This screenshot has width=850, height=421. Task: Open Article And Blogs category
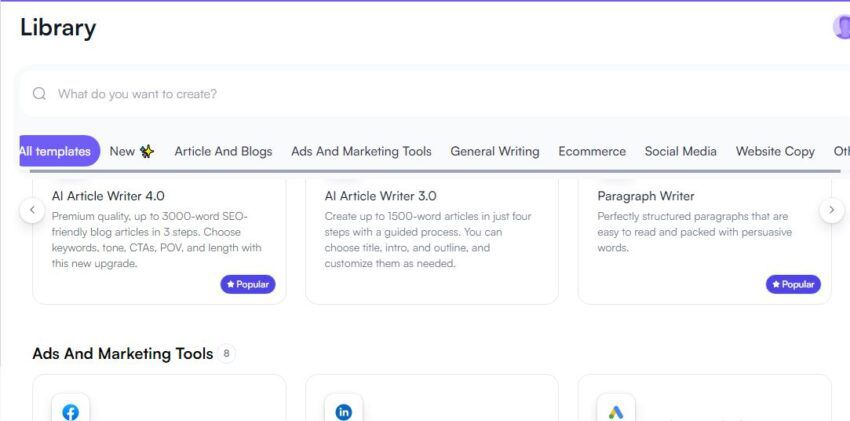[x=223, y=151]
